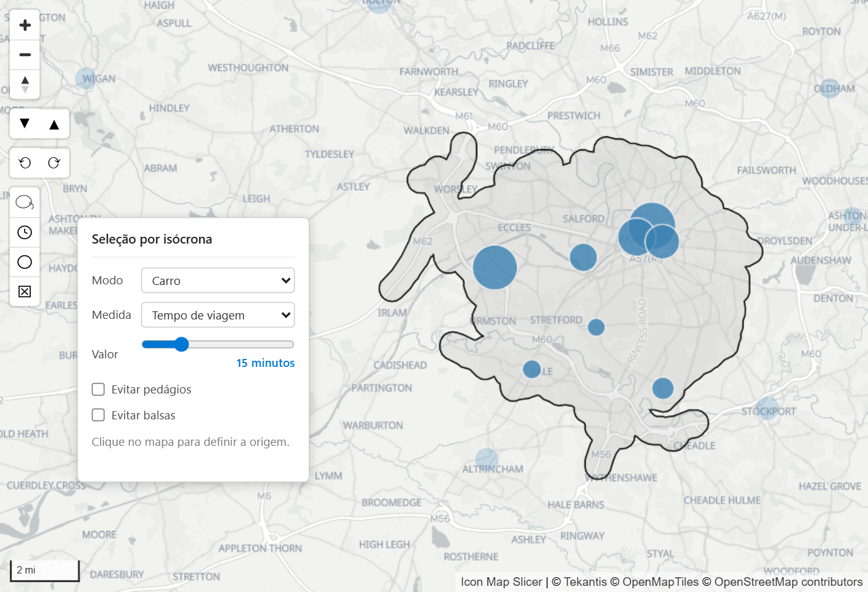The width and height of the screenshot is (868, 592).
Task: Open the Tekantis attribution link
Action: pos(585,582)
